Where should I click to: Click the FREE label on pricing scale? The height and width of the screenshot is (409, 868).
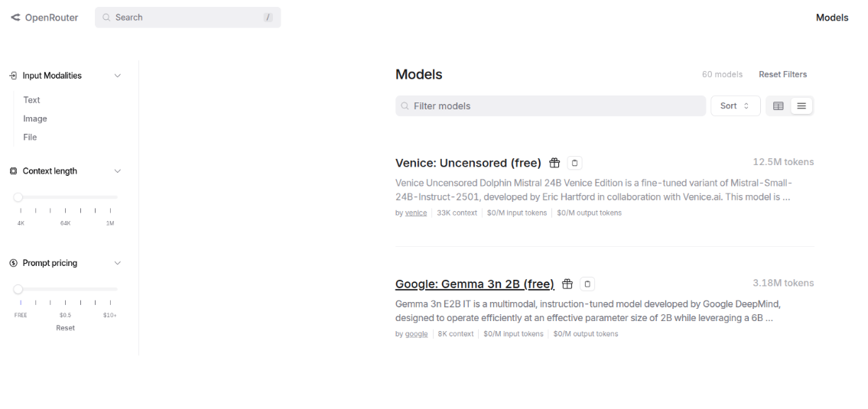[21, 315]
